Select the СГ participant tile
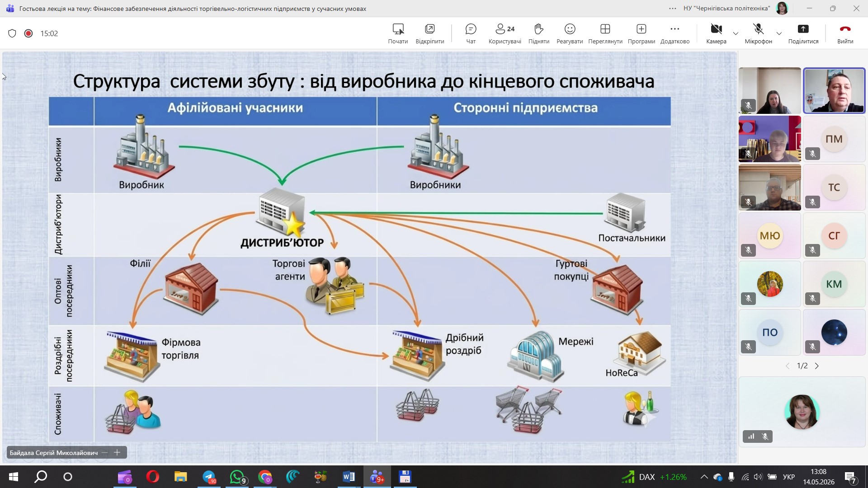 click(834, 235)
